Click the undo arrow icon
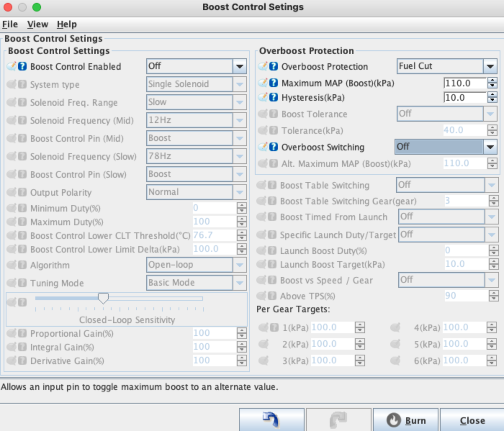This screenshot has width=504, height=431. (271, 419)
